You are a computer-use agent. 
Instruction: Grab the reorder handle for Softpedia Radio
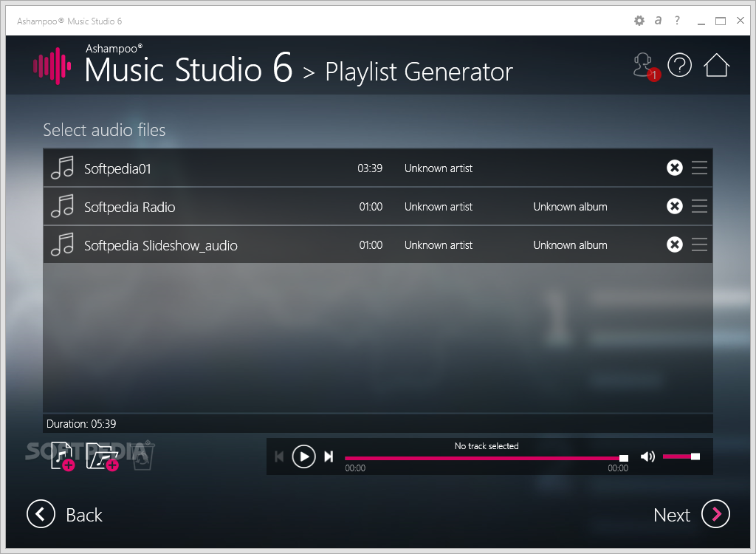coord(699,206)
